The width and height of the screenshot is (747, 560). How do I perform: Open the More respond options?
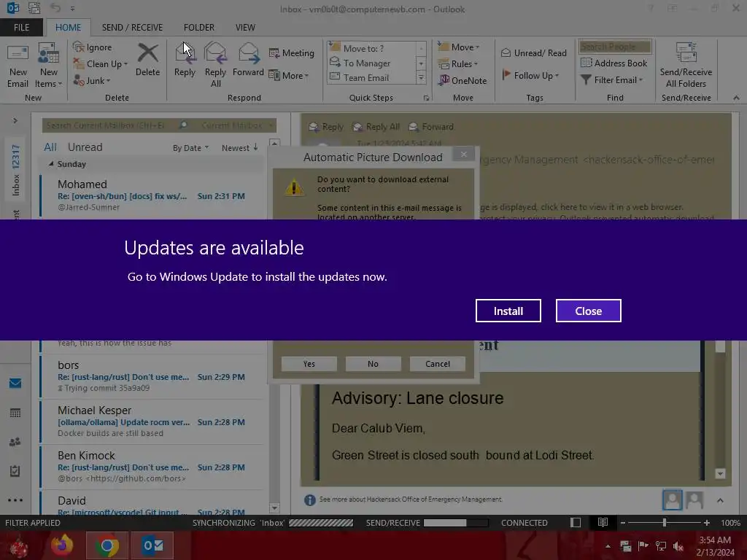(289, 75)
